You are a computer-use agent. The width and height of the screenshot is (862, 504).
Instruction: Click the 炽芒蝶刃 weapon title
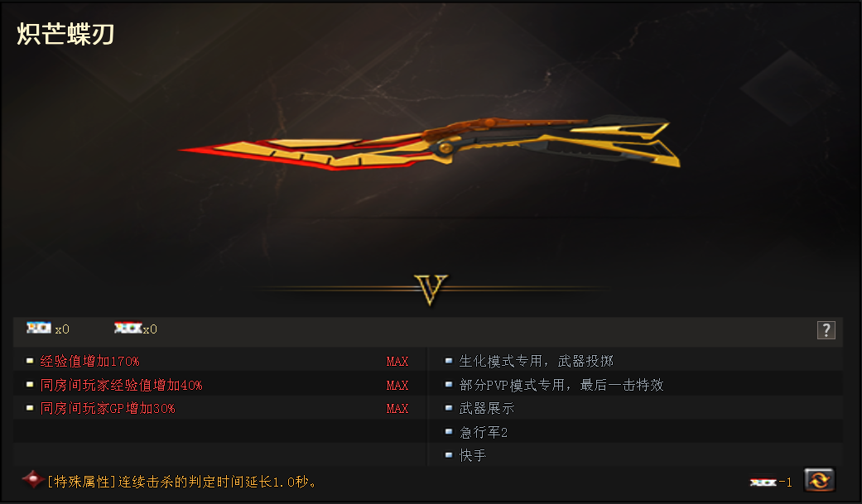coord(65,34)
